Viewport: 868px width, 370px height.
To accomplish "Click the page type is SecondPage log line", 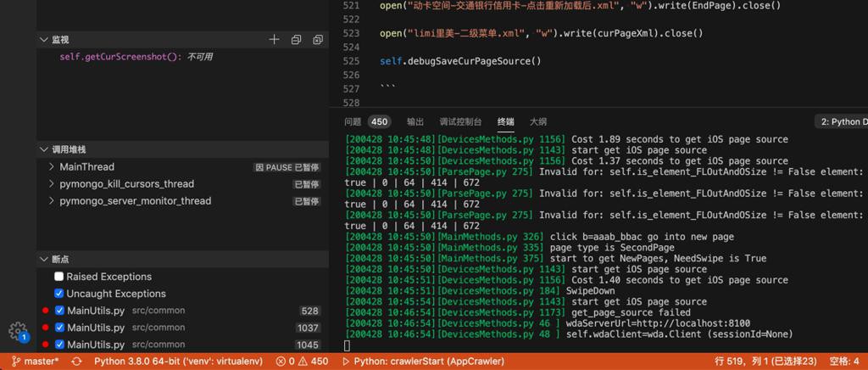I will 509,248.
